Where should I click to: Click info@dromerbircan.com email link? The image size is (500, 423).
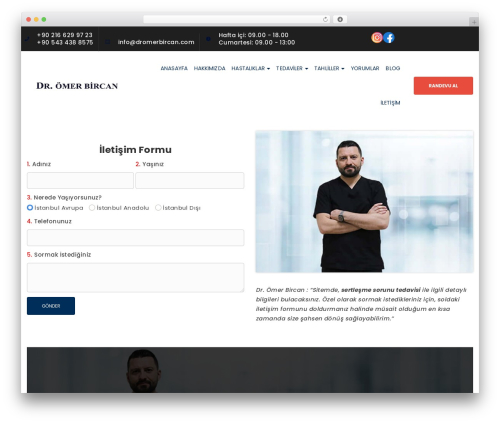[156, 42]
